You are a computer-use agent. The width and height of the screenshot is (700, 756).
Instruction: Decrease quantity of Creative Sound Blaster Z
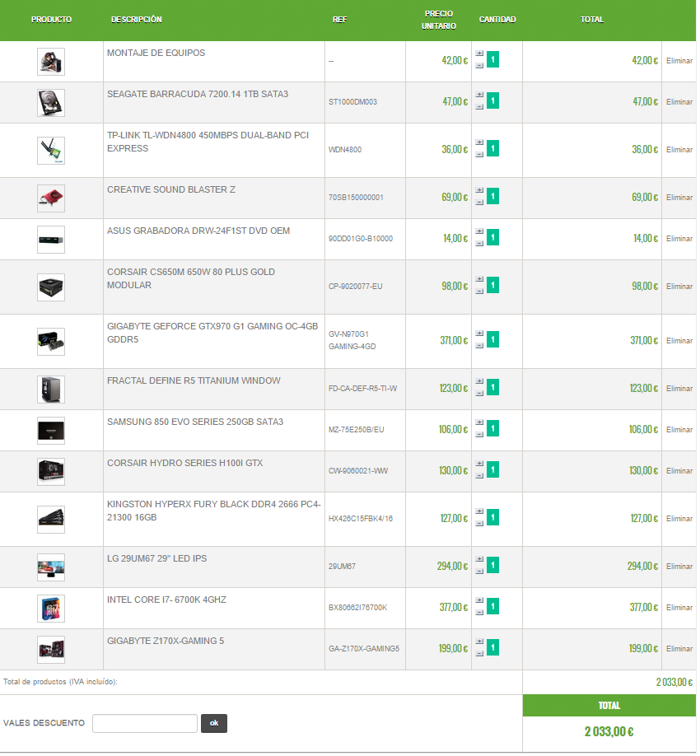point(479,203)
